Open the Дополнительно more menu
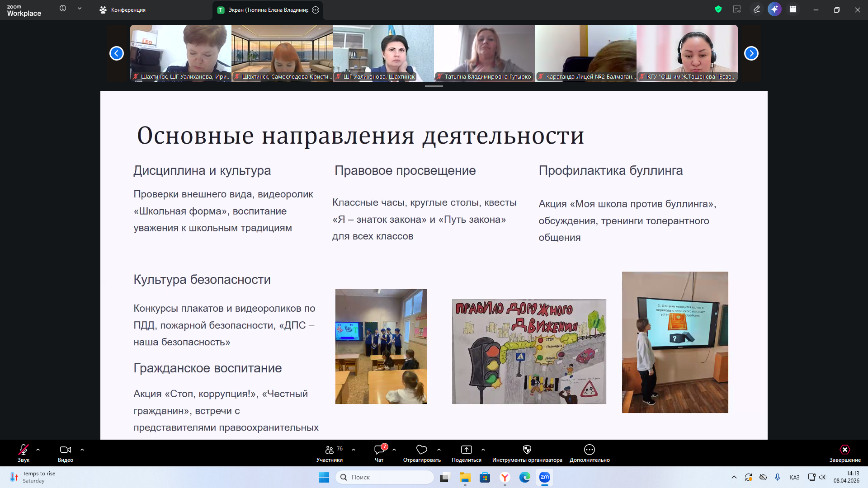868x488 pixels. point(589,453)
